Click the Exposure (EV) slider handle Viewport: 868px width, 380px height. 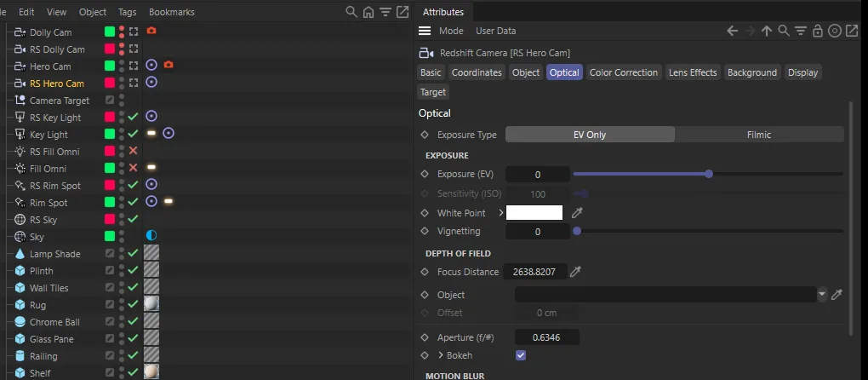[x=709, y=174]
